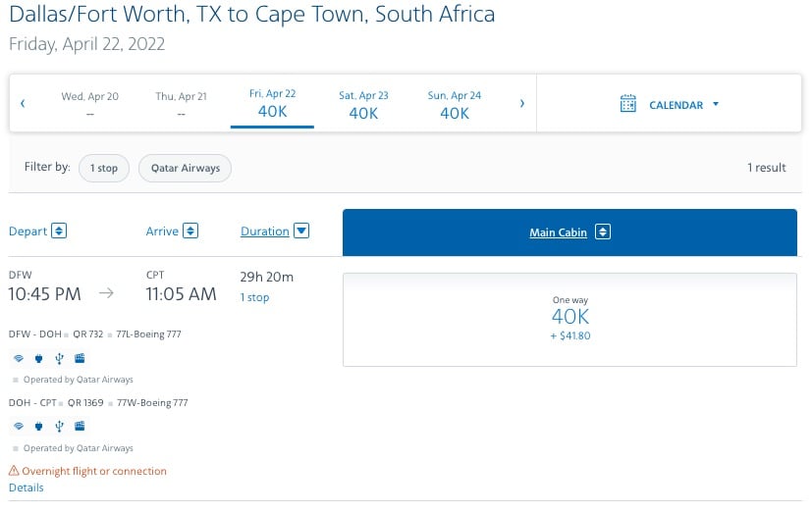Screen dimensions: 812x514
Task: Toggle the Qatar Airways filter chip
Action: (185, 168)
